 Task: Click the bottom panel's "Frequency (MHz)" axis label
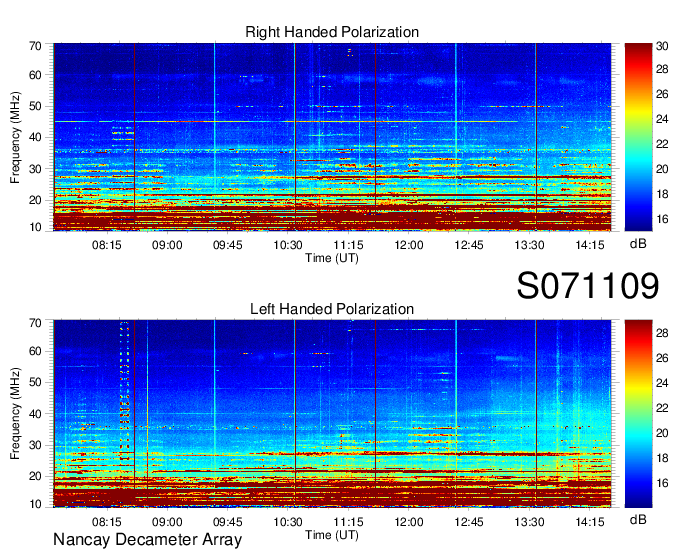click(x=15, y=414)
